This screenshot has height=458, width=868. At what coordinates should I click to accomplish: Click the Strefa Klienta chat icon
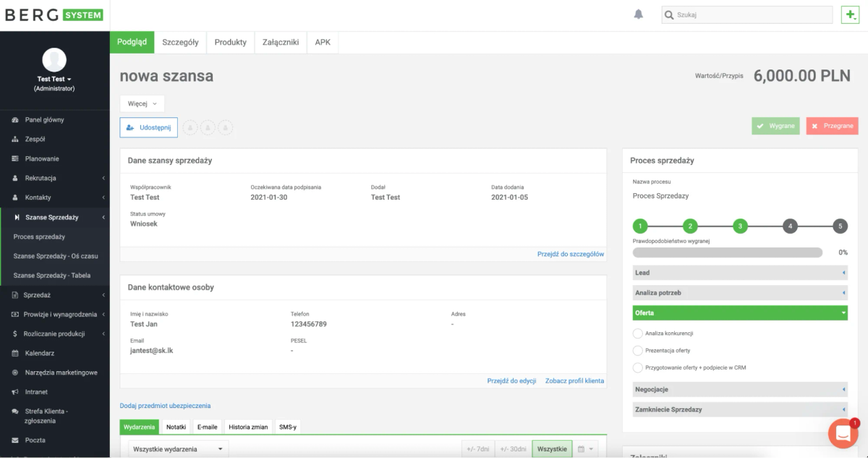[x=15, y=412]
